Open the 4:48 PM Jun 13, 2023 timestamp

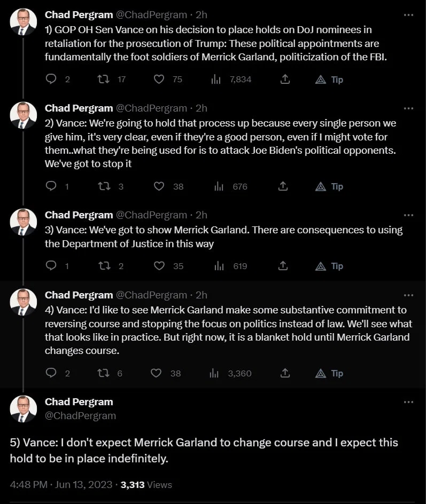click(x=61, y=484)
